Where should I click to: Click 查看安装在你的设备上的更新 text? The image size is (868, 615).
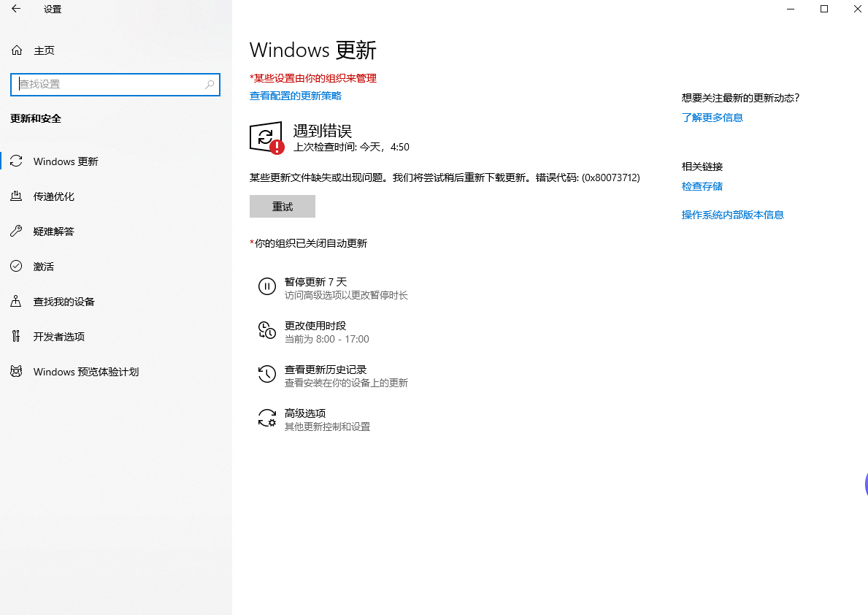(346, 383)
